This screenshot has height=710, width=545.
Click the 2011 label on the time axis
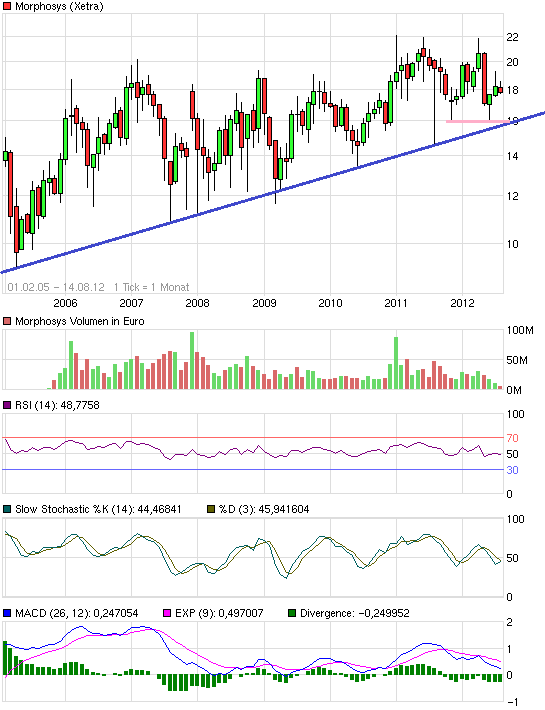tap(396, 303)
